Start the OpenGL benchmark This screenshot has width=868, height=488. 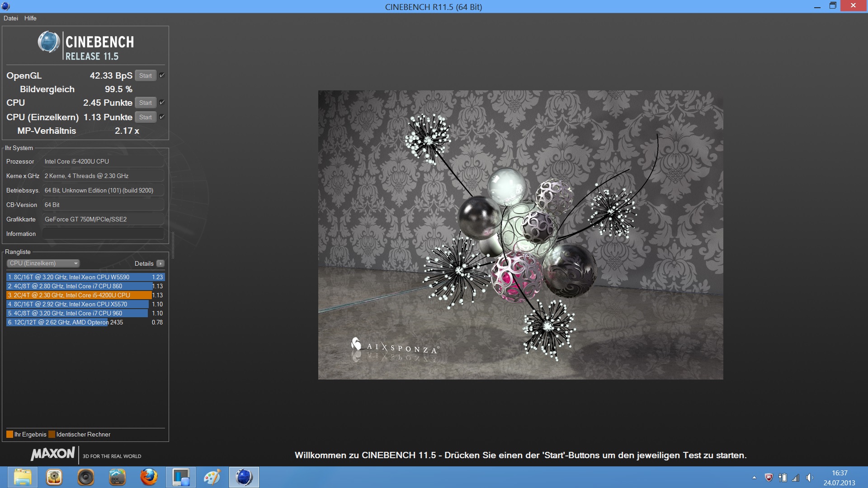point(145,75)
